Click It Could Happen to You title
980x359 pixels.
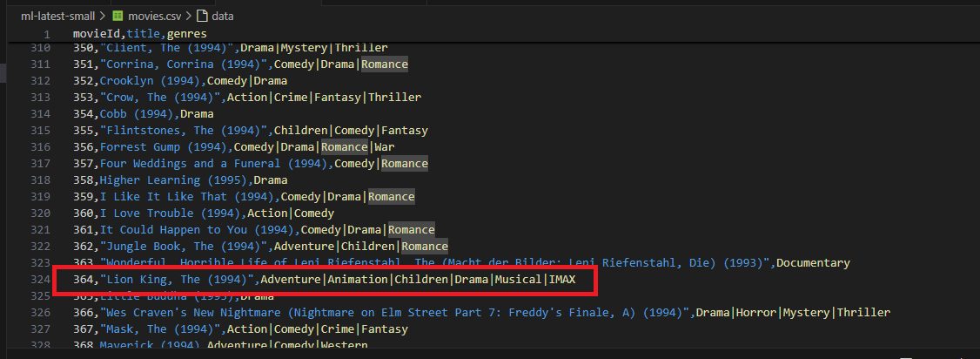[x=197, y=230]
